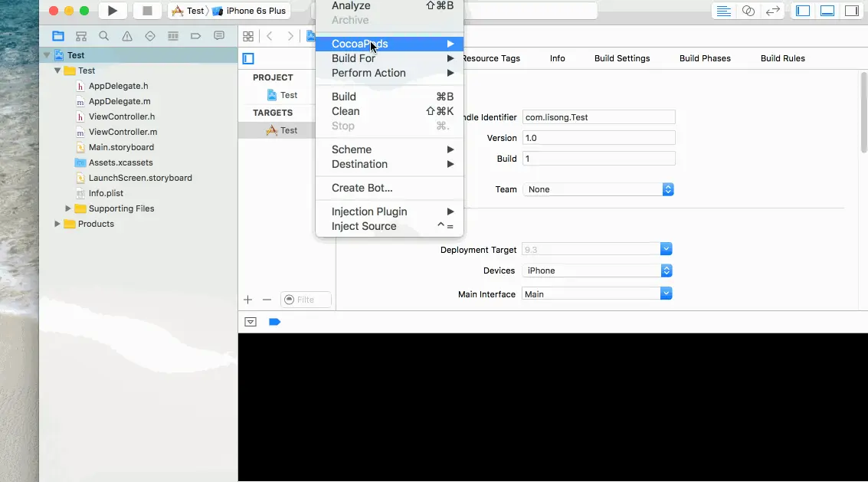
Task: Hide the debug console with toggle icon
Action: click(x=251, y=322)
